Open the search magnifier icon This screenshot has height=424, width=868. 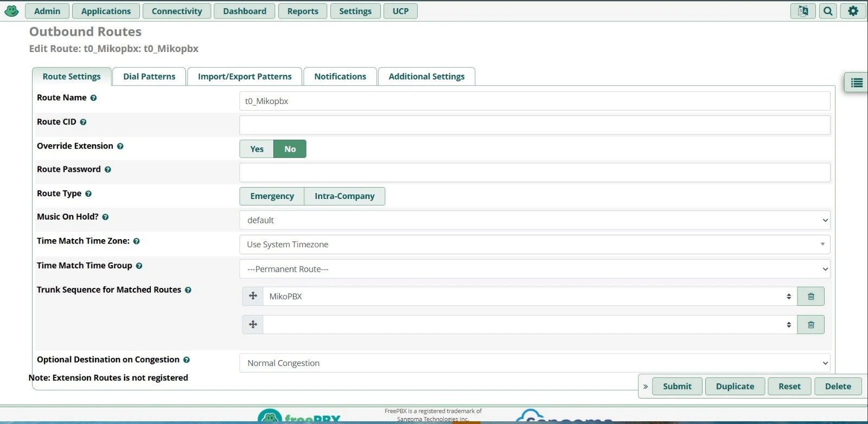828,11
